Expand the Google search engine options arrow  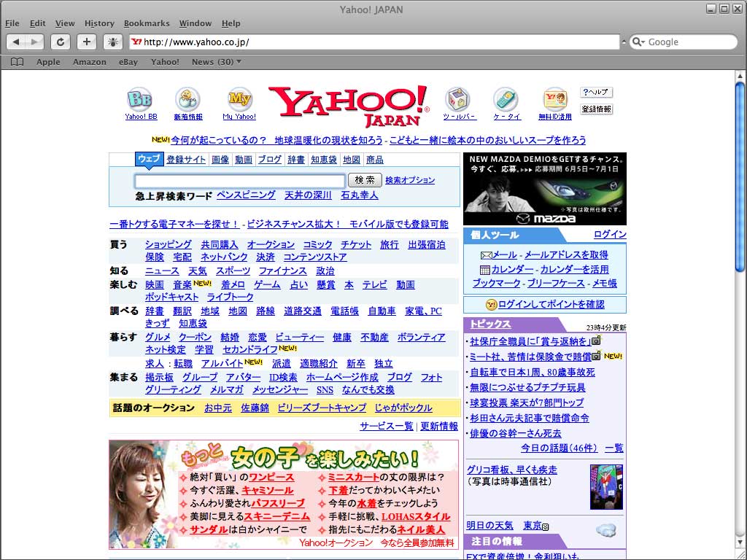point(643,42)
